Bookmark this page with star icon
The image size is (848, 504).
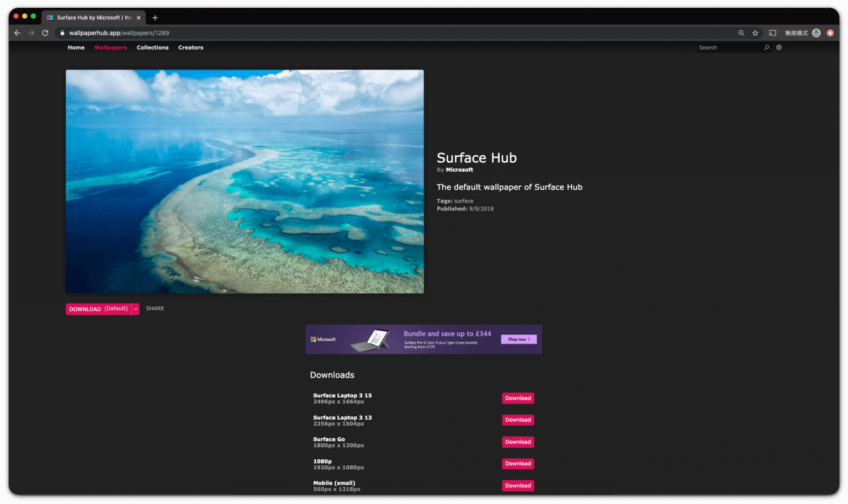tap(755, 33)
